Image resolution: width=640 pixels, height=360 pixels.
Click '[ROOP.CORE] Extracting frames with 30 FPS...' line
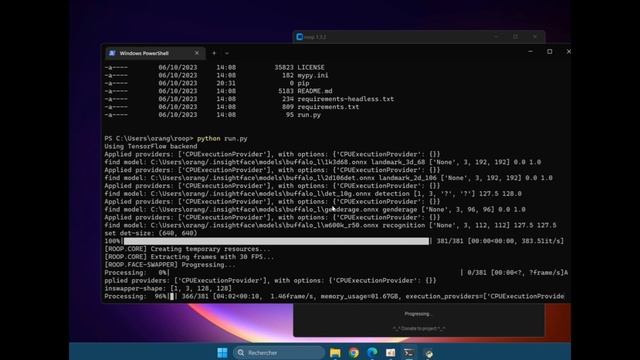click(189, 257)
